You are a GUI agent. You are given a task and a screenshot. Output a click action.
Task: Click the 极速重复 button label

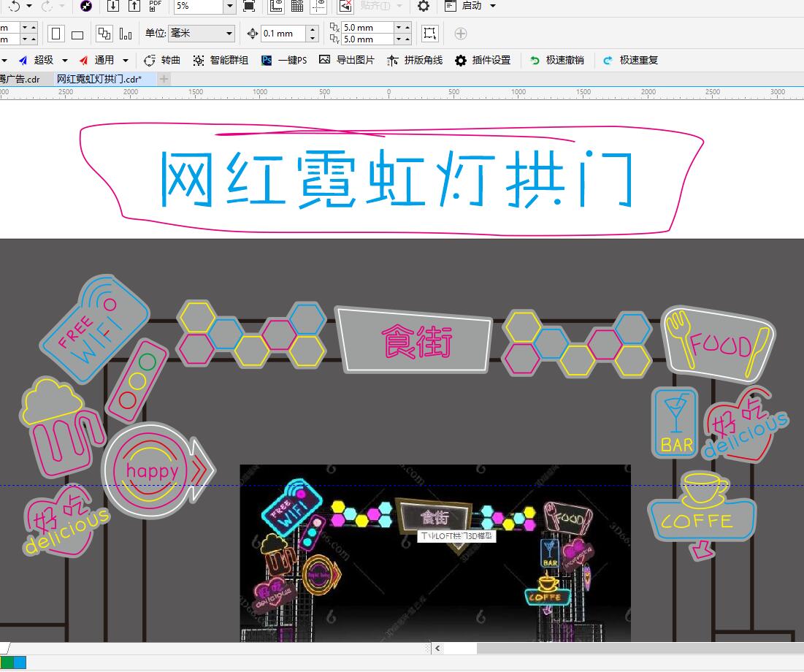point(639,60)
